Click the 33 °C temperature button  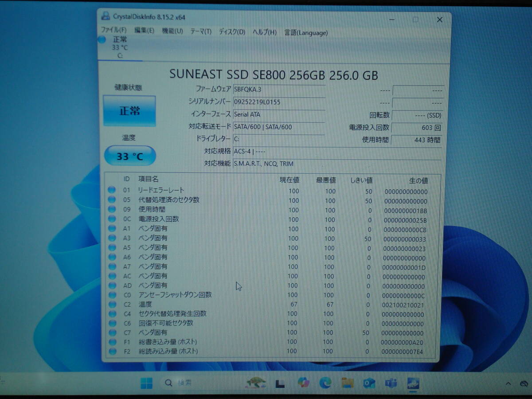click(x=130, y=156)
